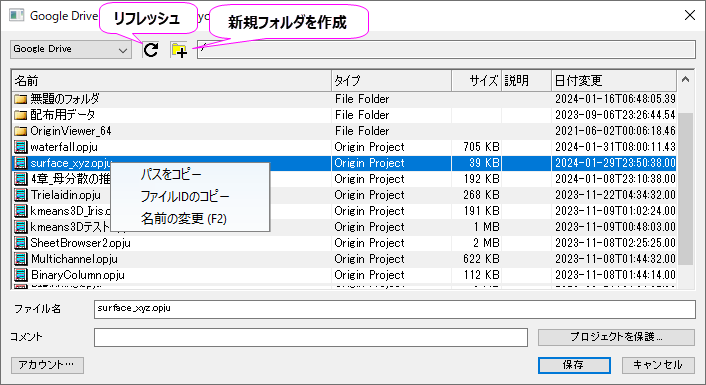Click the 2024-01-16T06:48:05 date cell
The image size is (706, 385).
[x=615, y=99]
